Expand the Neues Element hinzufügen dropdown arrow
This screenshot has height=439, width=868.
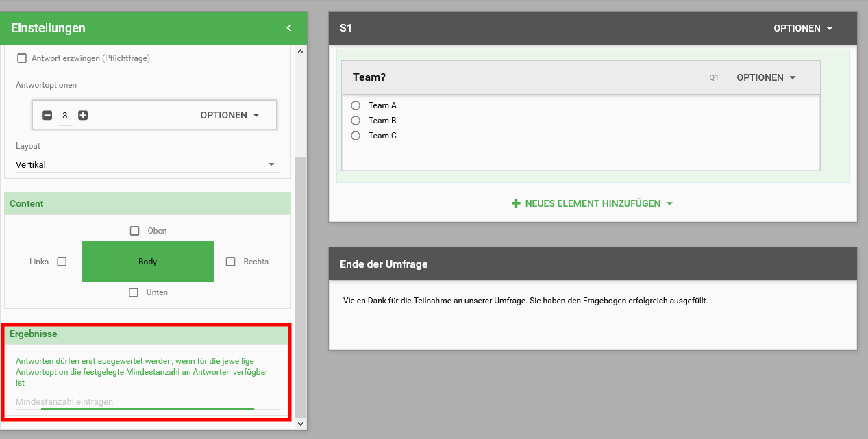click(x=669, y=203)
